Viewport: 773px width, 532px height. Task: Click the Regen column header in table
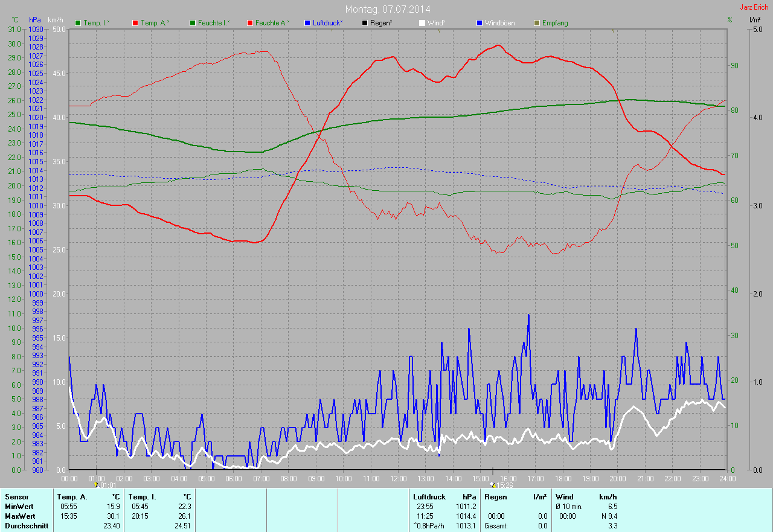point(496,496)
